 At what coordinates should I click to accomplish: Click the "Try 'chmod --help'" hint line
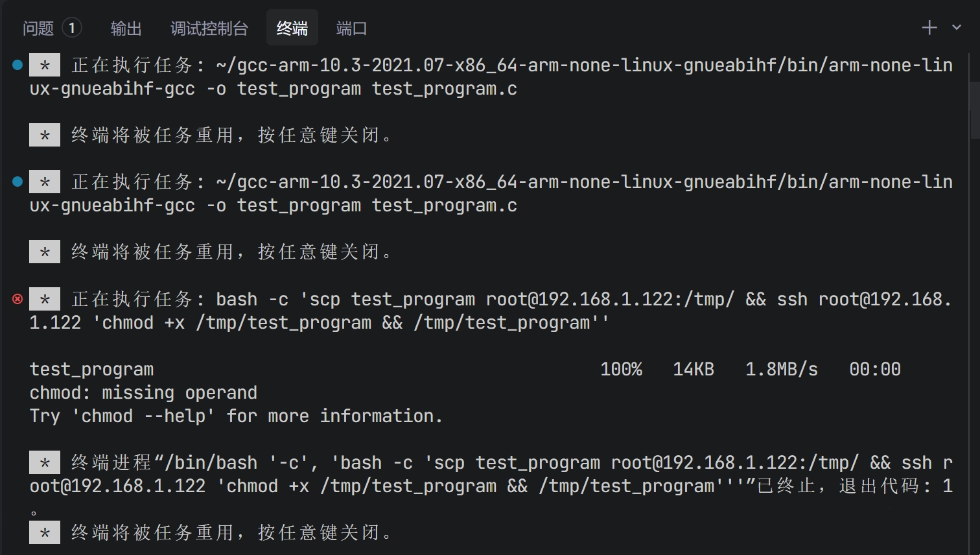click(236, 416)
